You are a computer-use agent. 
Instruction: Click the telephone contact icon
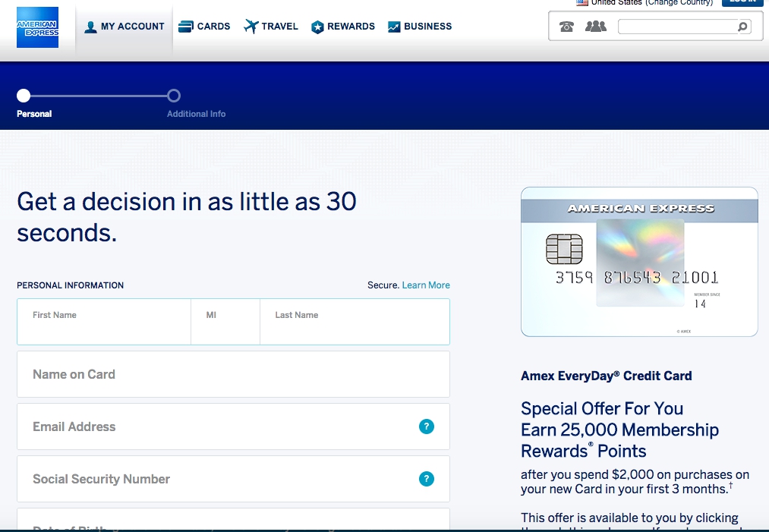click(566, 27)
